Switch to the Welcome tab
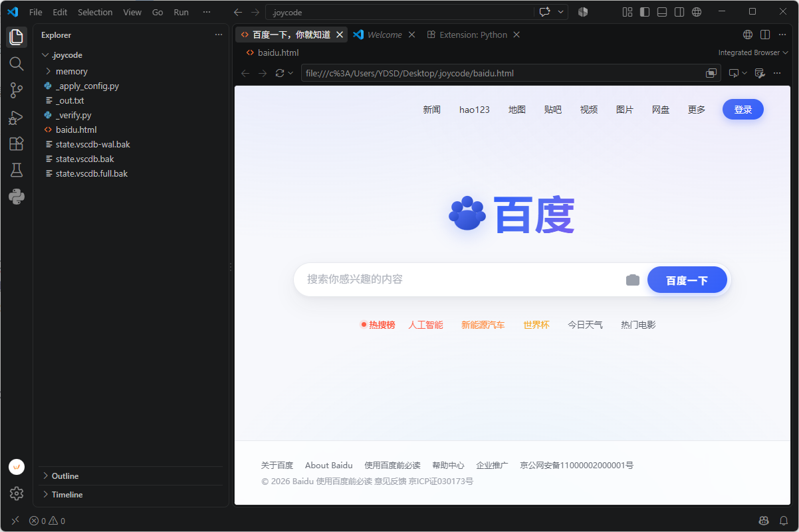The width and height of the screenshot is (799, 532). coord(384,35)
